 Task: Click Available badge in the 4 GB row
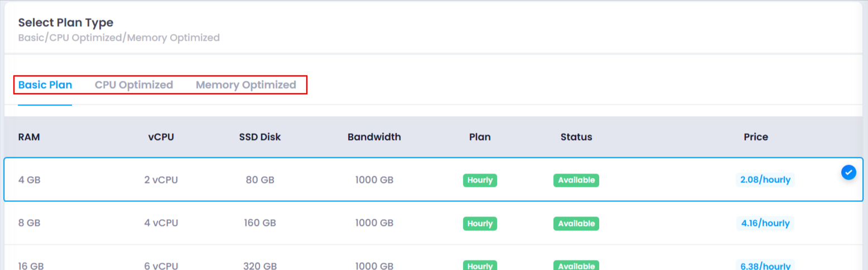[576, 180]
